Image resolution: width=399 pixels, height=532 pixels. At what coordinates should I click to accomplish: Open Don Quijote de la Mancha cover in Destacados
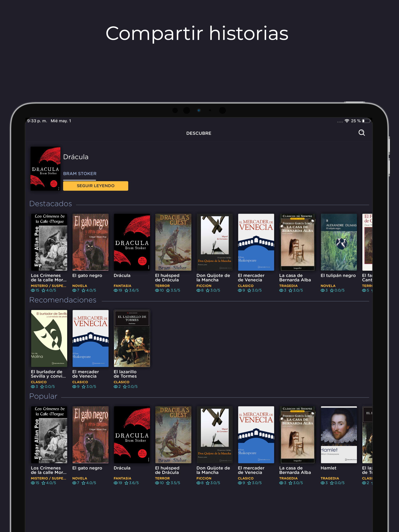(215, 242)
